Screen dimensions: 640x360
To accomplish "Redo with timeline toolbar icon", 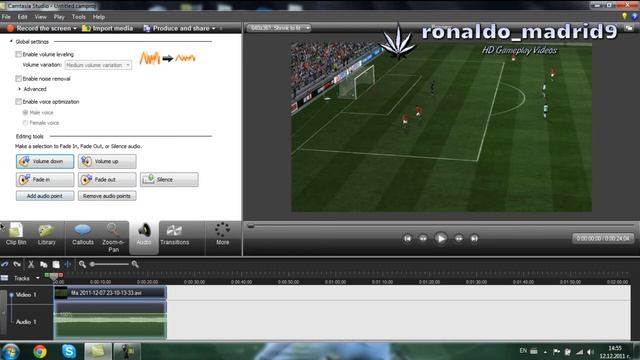I will (17, 264).
